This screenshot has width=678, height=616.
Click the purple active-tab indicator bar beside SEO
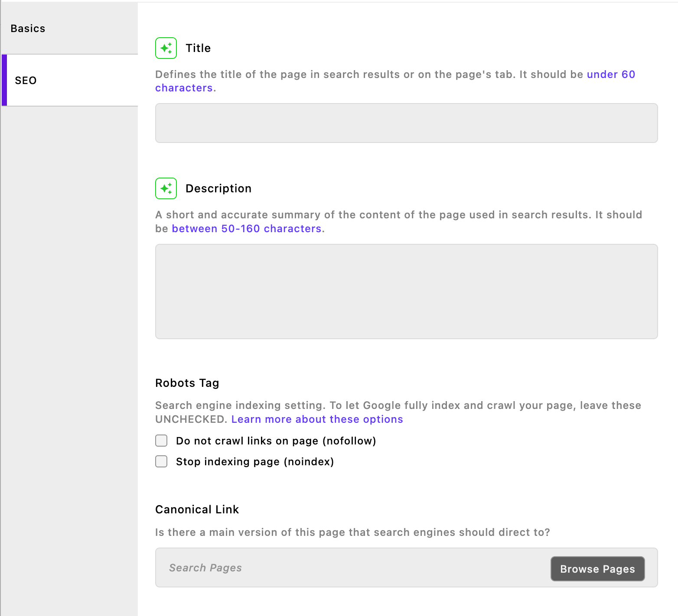coord(4,80)
